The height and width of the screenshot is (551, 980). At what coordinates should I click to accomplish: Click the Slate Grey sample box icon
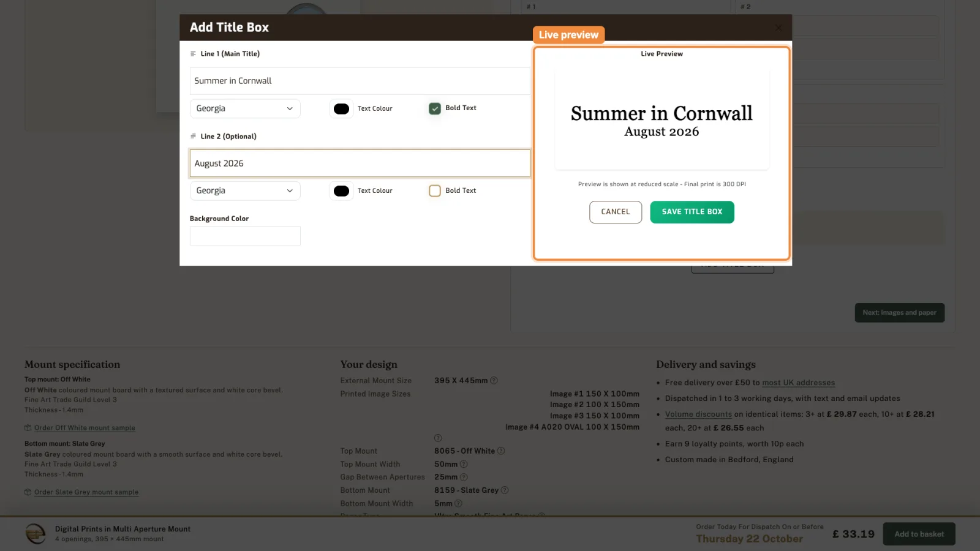point(28,492)
